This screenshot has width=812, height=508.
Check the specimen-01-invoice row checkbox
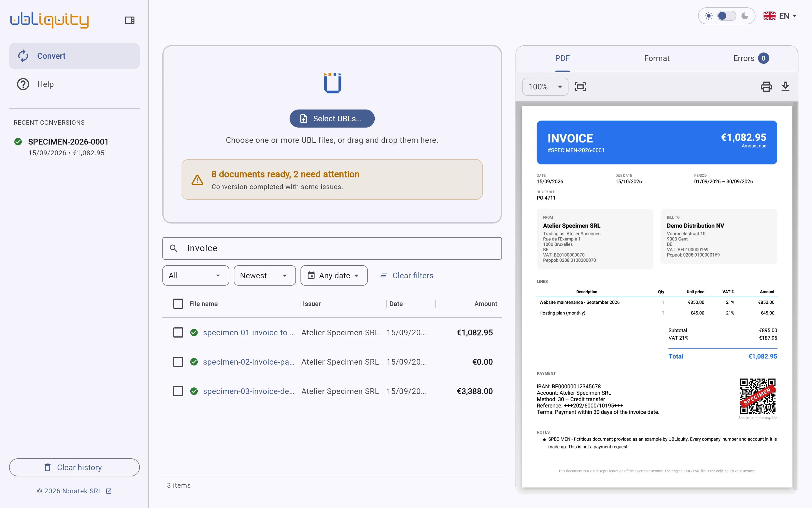(x=178, y=333)
